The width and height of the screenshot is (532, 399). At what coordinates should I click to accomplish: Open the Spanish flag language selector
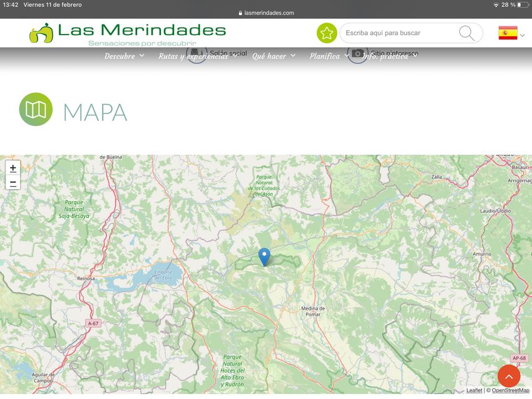pyautogui.click(x=511, y=33)
